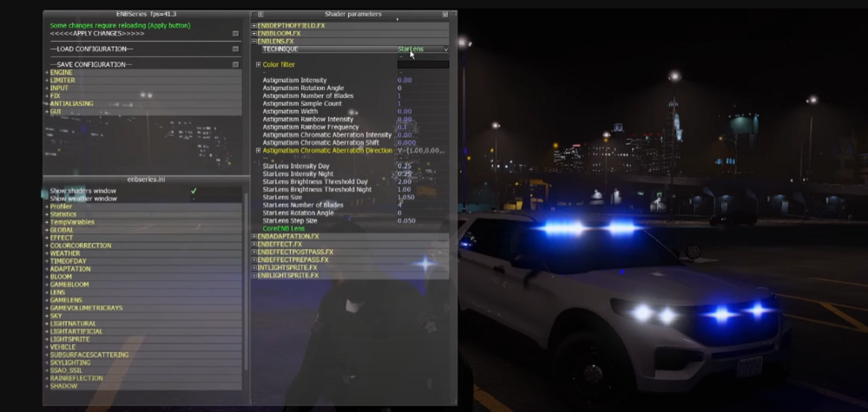
Task: Expand the GAMEBLOOM section
Action: [47, 284]
